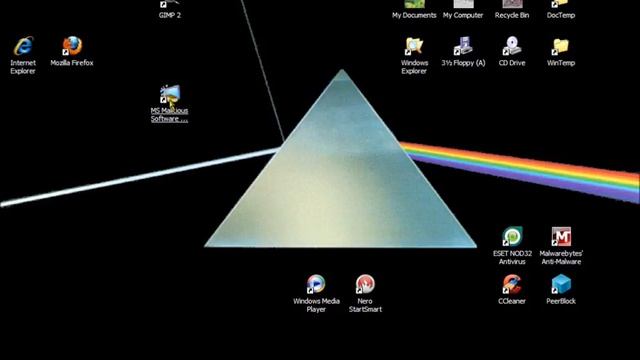Viewport: 640px width, 360px height.
Task: Click the "Mozilla Firefox" label text
Action: pos(72,63)
